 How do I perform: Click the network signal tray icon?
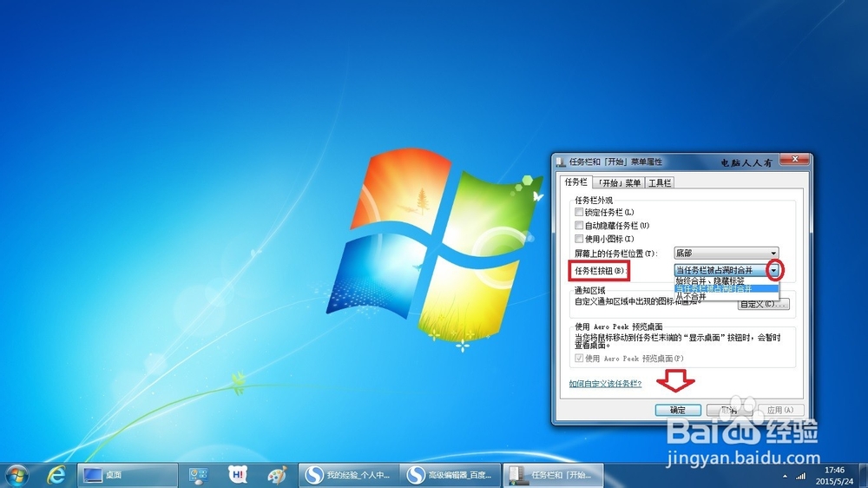point(800,476)
